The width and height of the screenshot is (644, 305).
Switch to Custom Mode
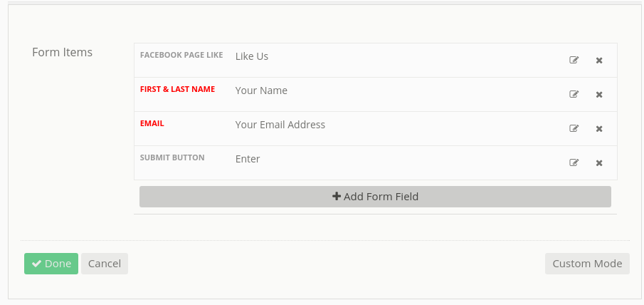(x=587, y=264)
